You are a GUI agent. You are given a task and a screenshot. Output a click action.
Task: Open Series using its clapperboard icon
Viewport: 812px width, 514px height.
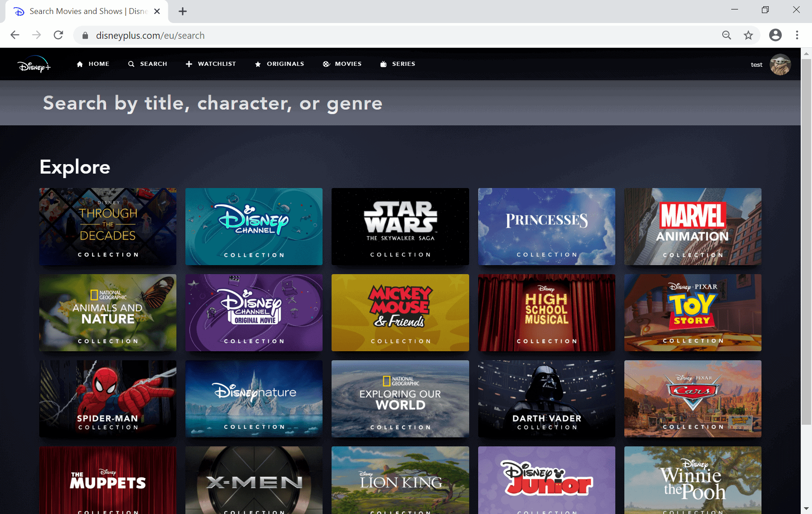[x=383, y=64]
